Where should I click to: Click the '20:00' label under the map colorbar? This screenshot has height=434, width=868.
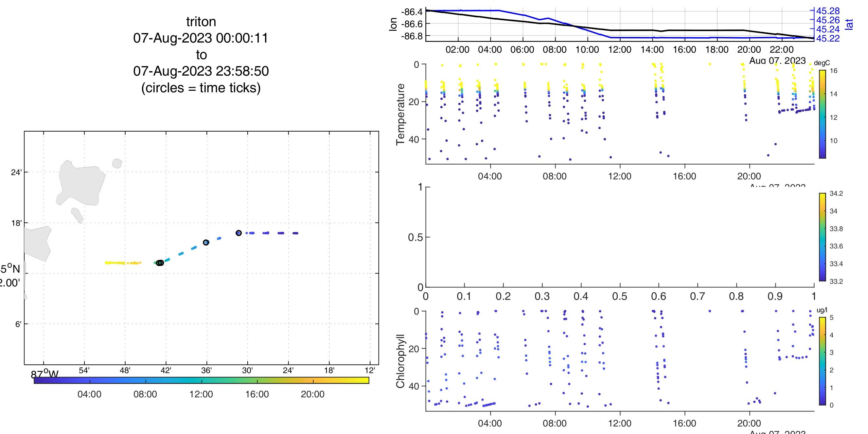pyautogui.click(x=313, y=394)
